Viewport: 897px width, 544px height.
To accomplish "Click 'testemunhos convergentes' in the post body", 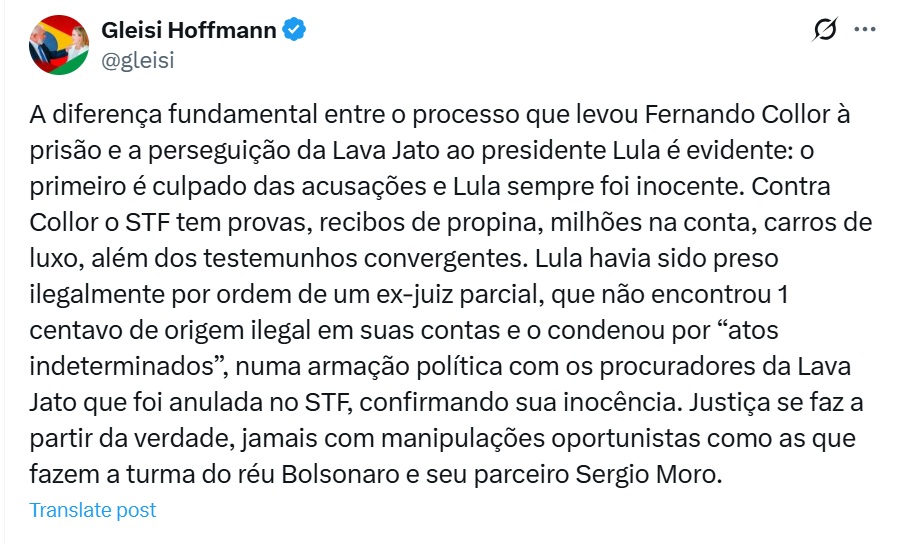I will (364, 259).
